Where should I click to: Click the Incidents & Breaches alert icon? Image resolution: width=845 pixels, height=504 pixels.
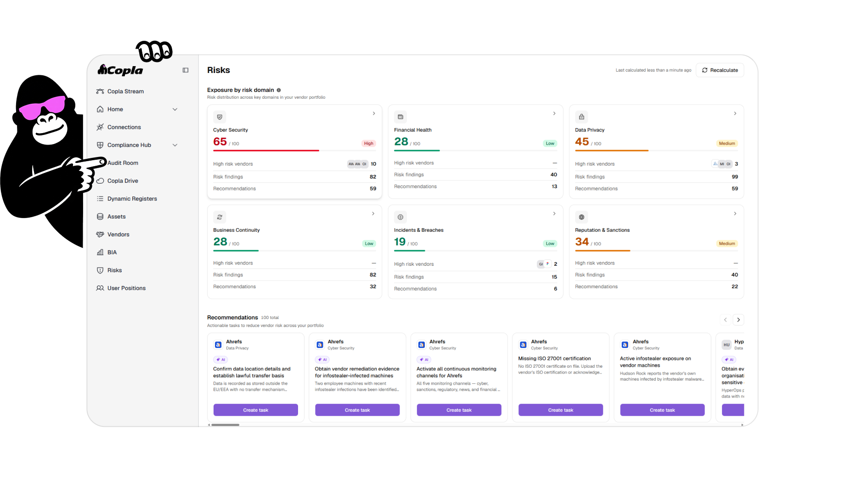coord(400,217)
